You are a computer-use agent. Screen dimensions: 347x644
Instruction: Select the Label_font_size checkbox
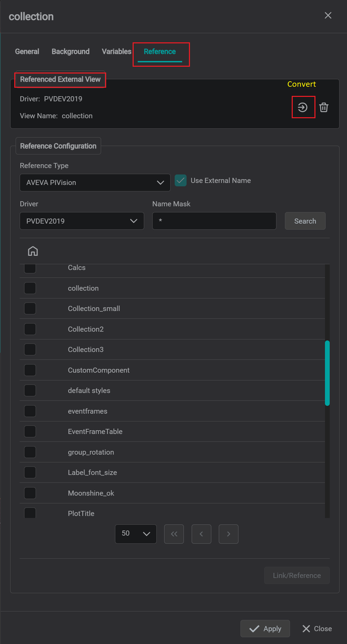(30, 473)
